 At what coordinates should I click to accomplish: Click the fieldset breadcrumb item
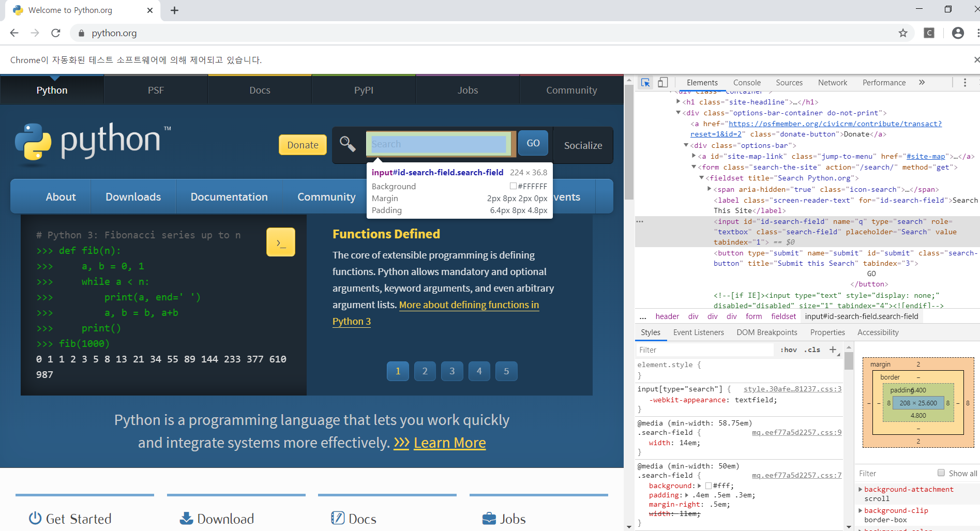[x=783, y=316]
